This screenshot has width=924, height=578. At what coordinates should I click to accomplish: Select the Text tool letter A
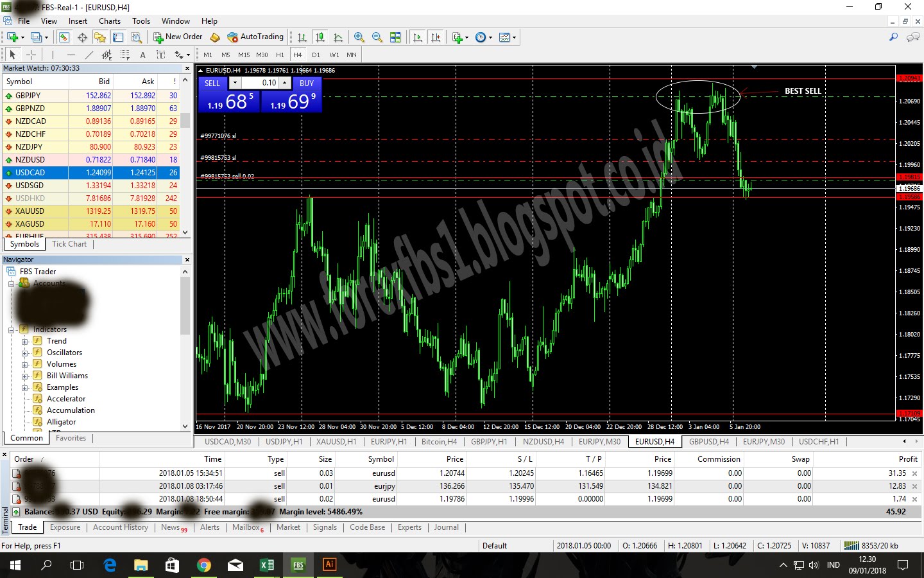click(x=142, y=55)
